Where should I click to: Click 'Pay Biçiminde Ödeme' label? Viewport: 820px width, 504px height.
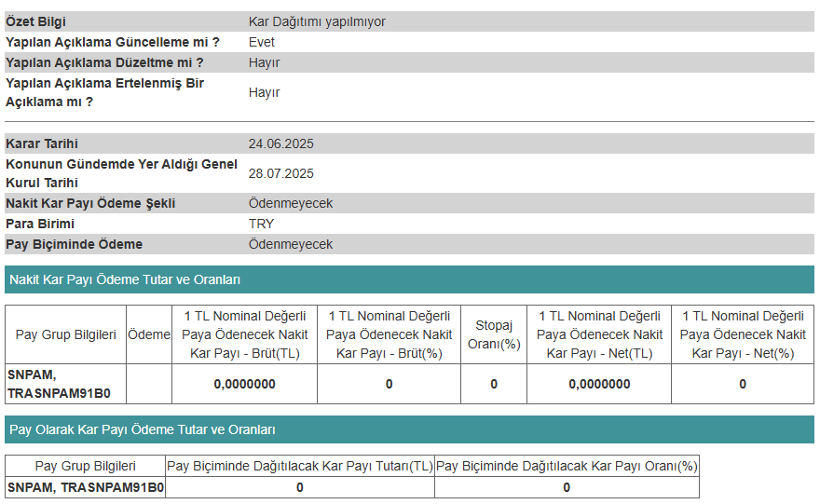coord(74,244)
